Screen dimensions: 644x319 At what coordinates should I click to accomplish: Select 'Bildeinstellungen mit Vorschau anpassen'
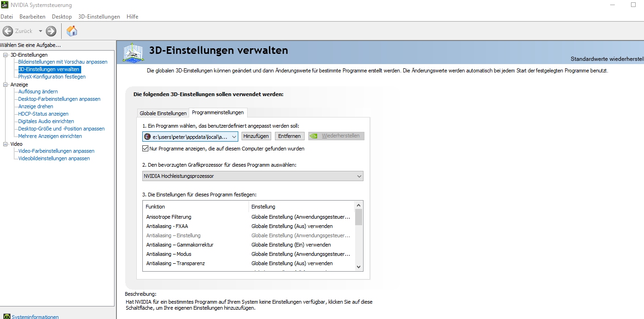[x=63, y=62]
